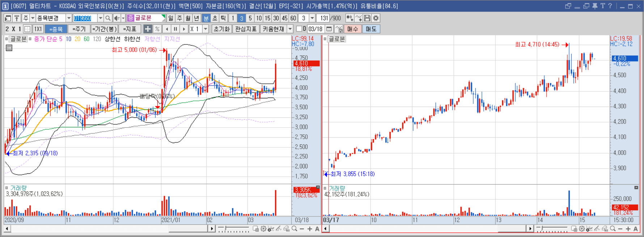Click left chart auto-fit A icon
The height and width of the screenshot is (237, 644).
click(317, 229)
